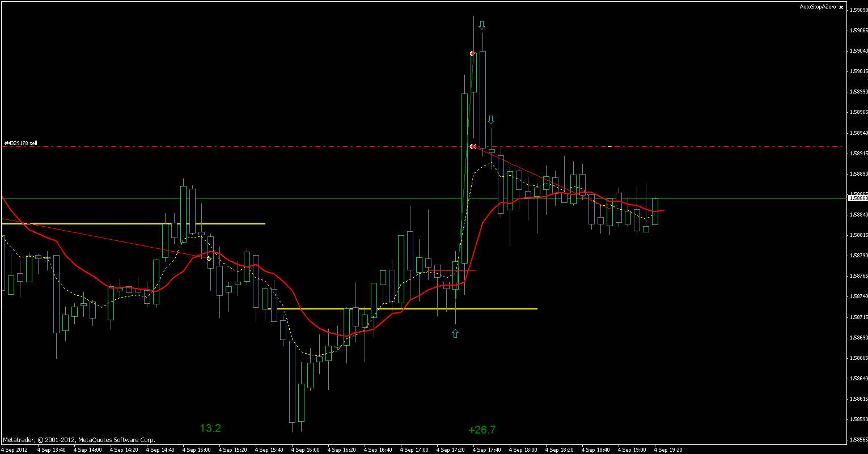Select the blue up arrow buy signal

tap(455, 333)
